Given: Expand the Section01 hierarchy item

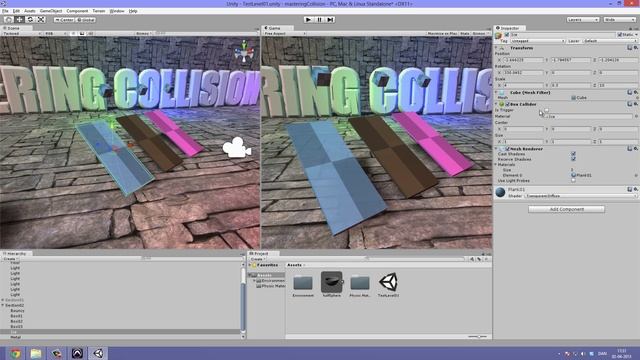Looking at the screenshot, I should pyautogui.click(x=3, y=300).
